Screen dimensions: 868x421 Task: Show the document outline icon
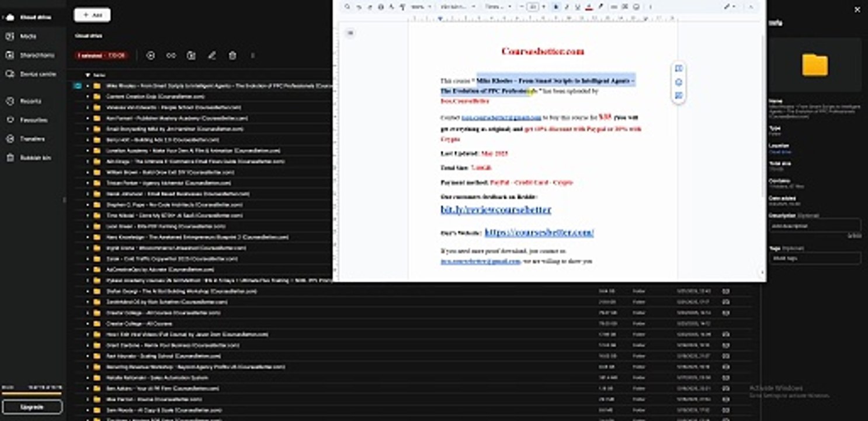click(x=350, y=33)
